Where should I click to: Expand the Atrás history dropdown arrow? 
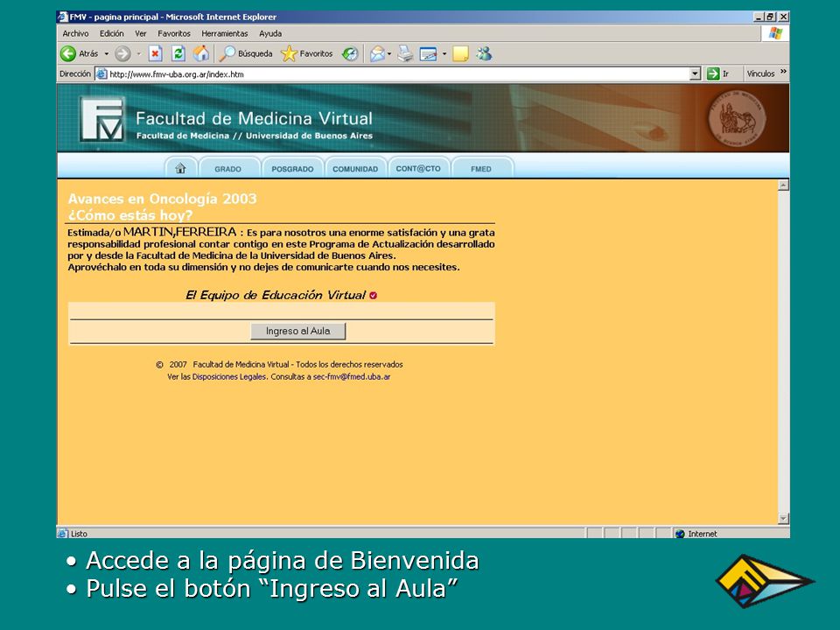[x=107, y=54]
